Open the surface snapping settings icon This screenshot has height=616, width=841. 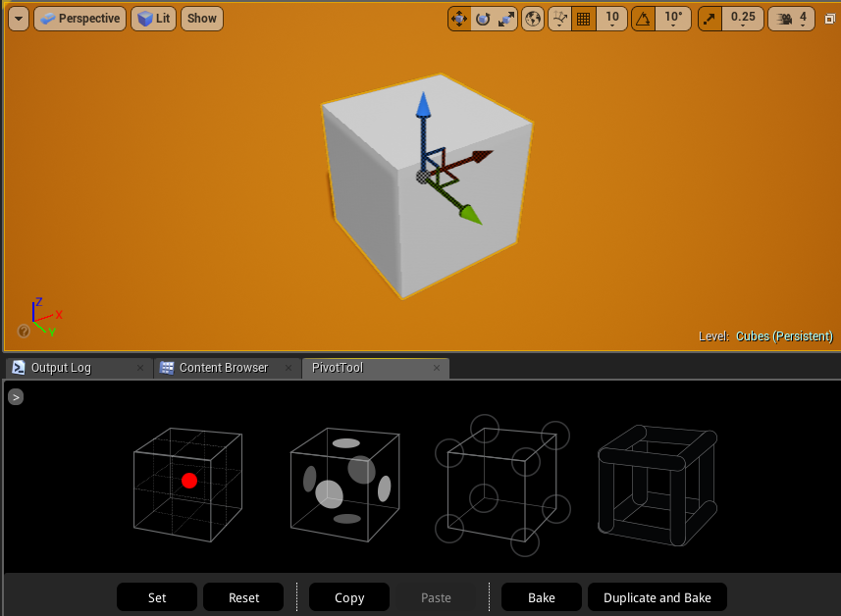pyautogui.click(x=559, y=18)
